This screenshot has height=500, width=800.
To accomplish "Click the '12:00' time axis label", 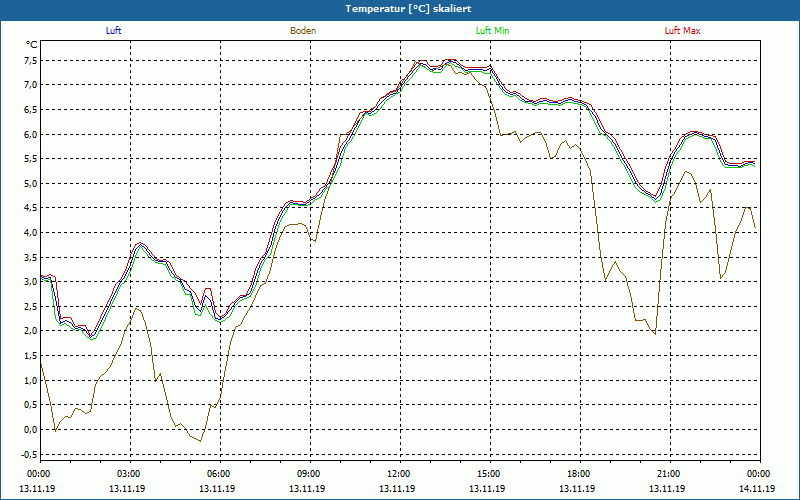I will pyautogui.click(x=399, y=474).
